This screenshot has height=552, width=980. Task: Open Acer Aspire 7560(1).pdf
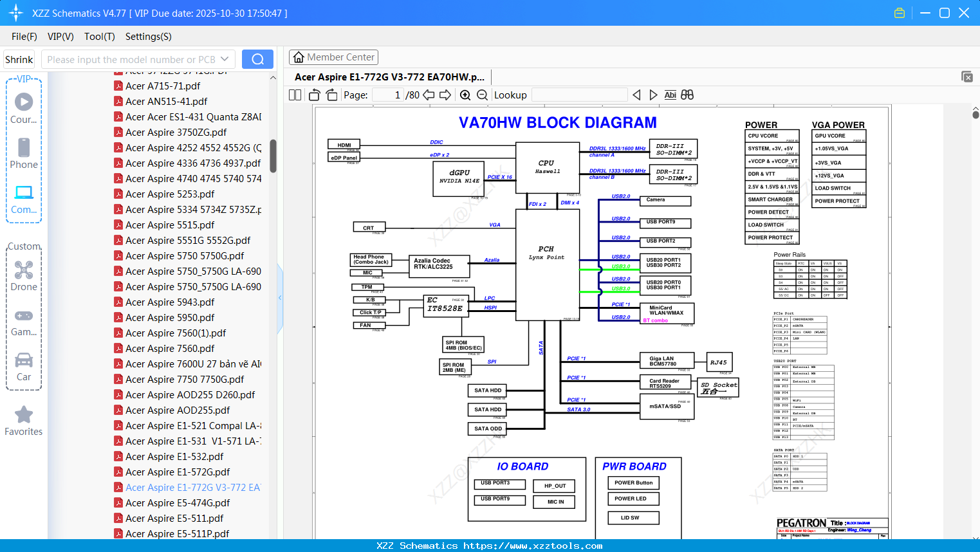point(176,333)
